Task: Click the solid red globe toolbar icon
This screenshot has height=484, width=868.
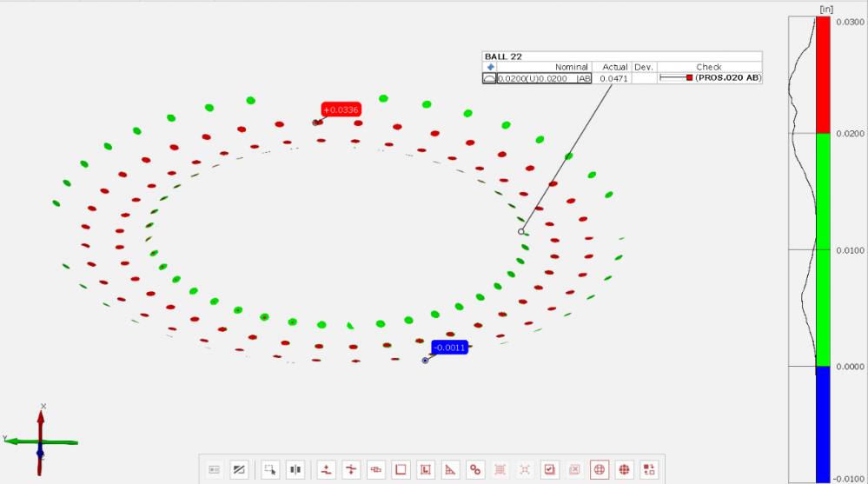Action: [x=624, y=469]
